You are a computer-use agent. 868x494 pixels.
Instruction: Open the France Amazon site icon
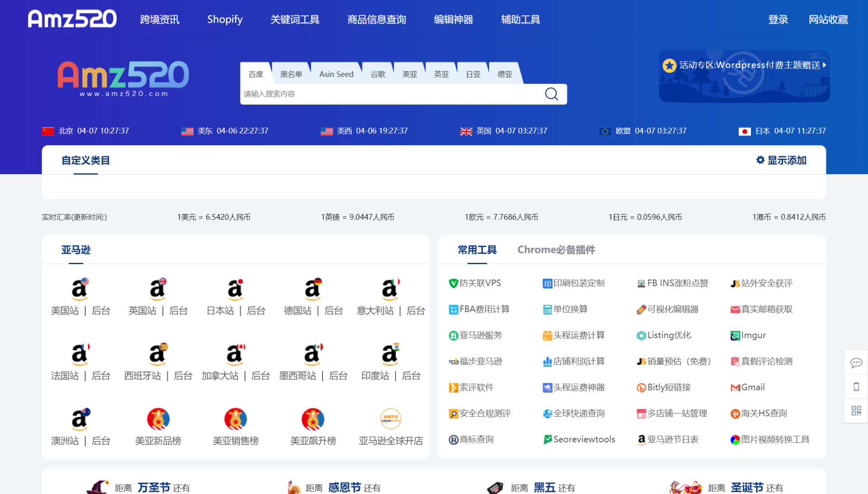[x=80, y=354]
